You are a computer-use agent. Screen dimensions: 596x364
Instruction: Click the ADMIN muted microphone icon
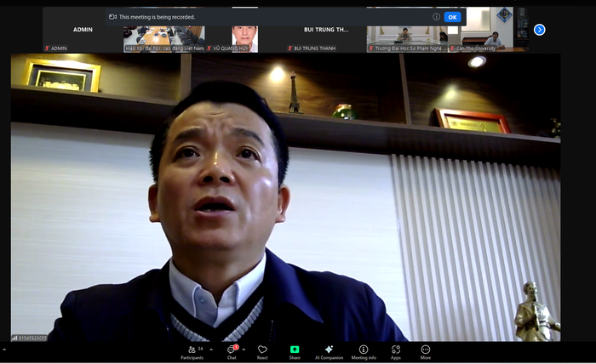coord(47,48)
